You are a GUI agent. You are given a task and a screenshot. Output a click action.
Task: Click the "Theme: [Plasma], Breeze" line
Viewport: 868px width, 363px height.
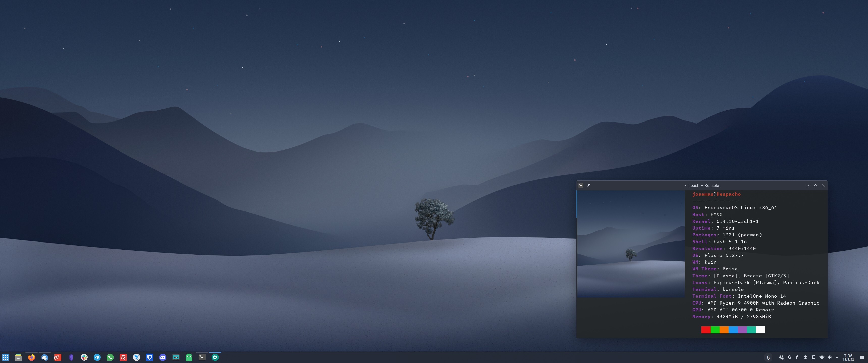click(x=741, y=276)
